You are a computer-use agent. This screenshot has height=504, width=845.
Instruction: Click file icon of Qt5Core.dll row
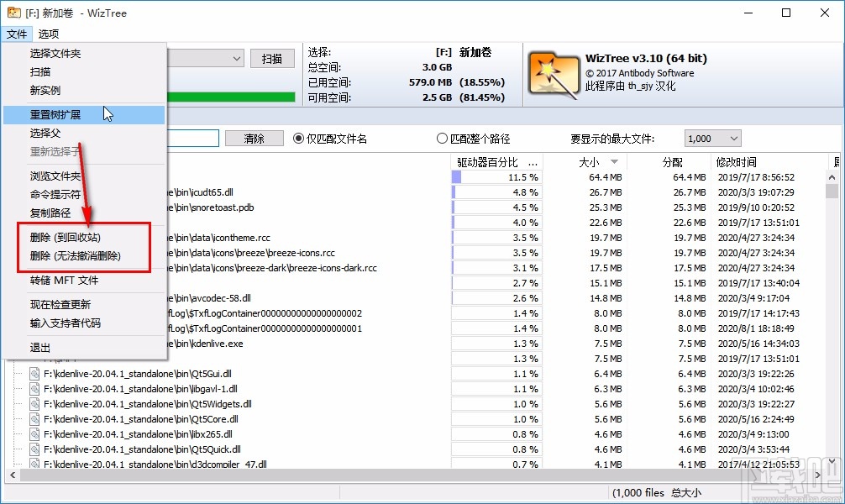point(34,419)
